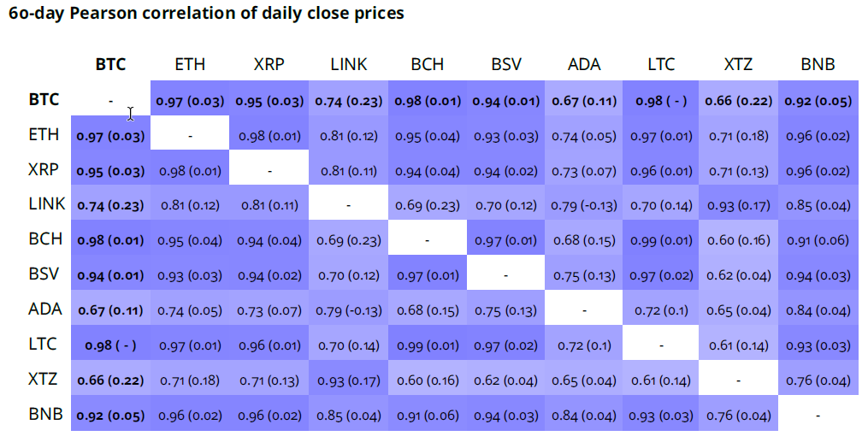Screen dimensions: 868x442
Task: Click the ETH row, XRP column cell
Action: [x=269, y=135]
